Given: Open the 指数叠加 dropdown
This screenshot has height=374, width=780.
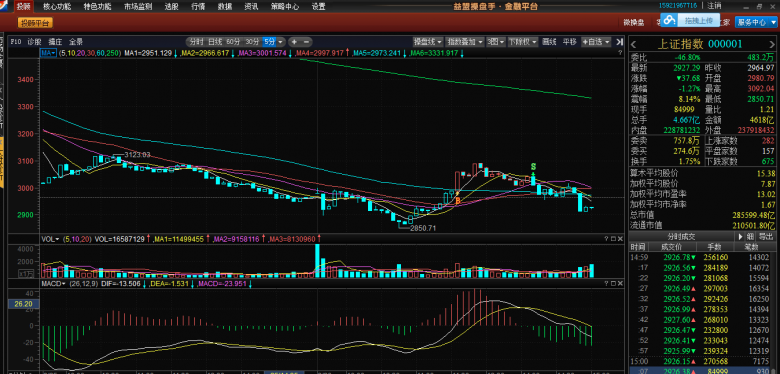Looking at the screenshot, I should point(465,42).
